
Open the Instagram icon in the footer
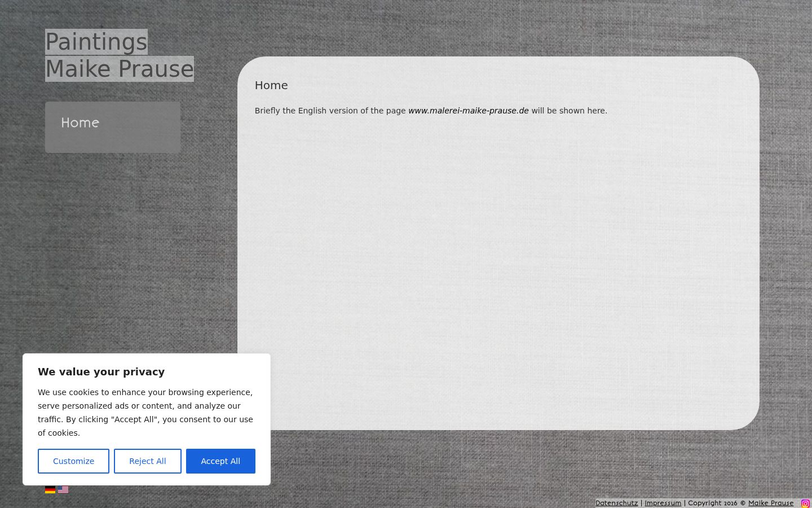coord(805,503)
